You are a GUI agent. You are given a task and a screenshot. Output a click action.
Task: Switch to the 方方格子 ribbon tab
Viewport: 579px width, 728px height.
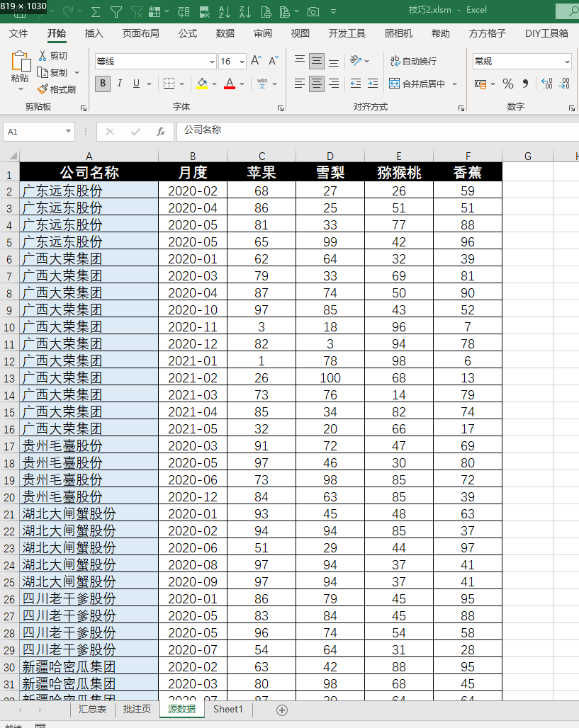point(487,33)
